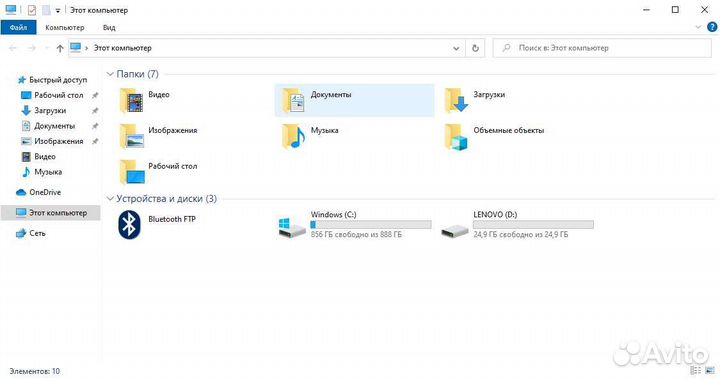Click the pin next to Изображения in sidebar
720x379 pixels.
95,141
